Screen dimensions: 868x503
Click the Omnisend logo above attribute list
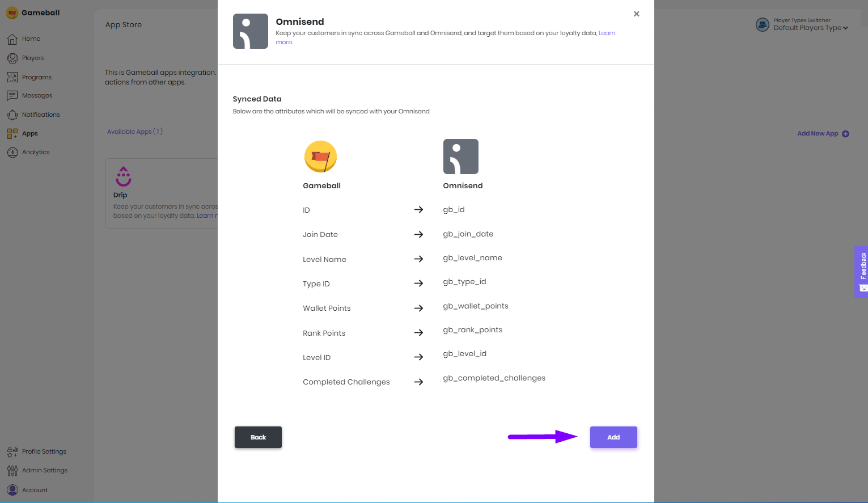(461, 157)
